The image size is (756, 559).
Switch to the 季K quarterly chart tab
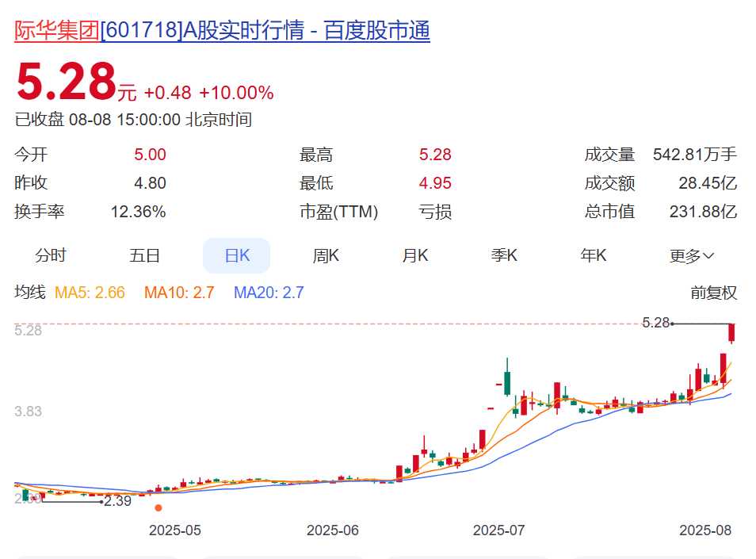click(503, 255)
